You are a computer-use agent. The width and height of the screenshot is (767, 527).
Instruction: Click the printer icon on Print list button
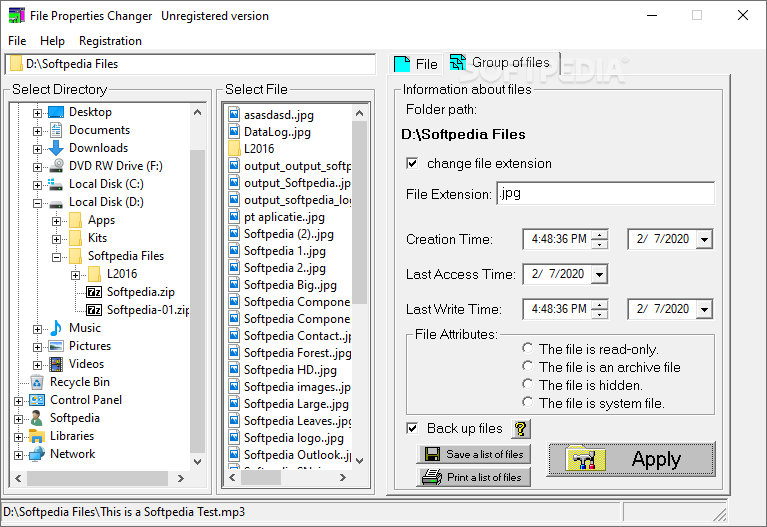coord(432,477)
